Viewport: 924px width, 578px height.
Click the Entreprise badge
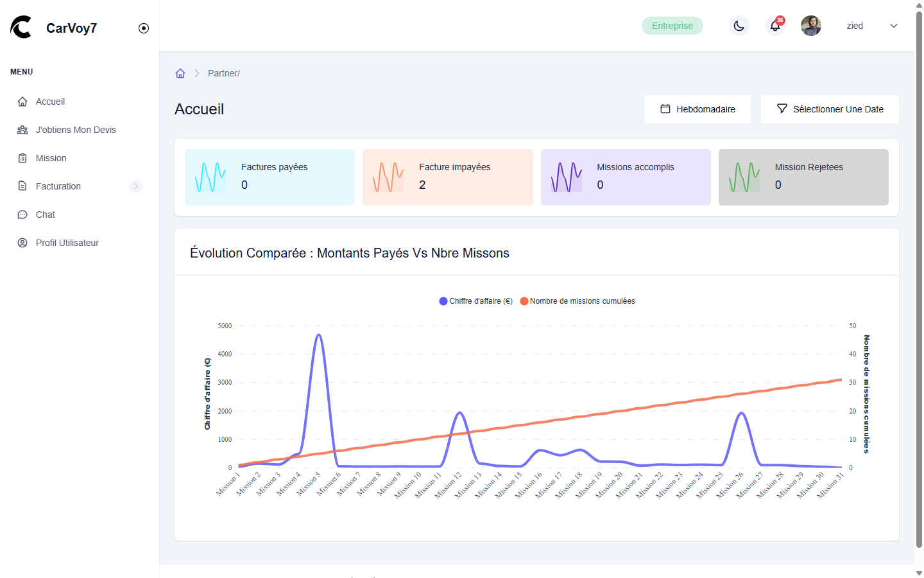coord(672,26)
